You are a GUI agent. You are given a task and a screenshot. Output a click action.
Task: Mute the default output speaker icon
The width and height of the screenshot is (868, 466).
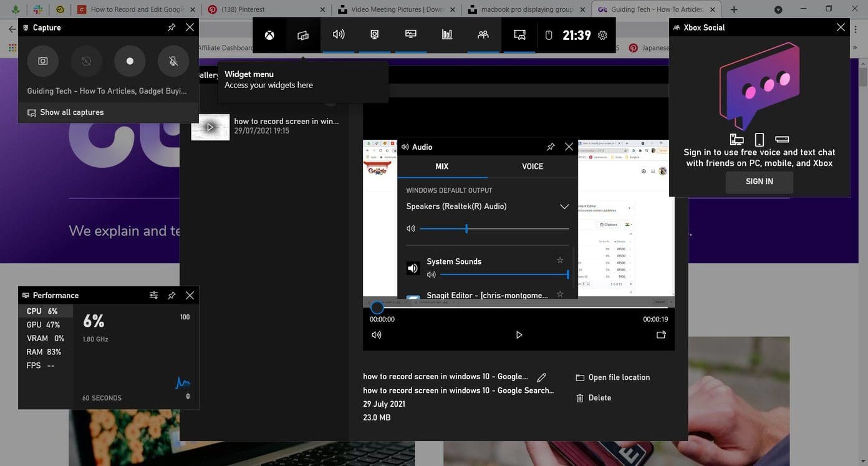(x=411, y=228)
